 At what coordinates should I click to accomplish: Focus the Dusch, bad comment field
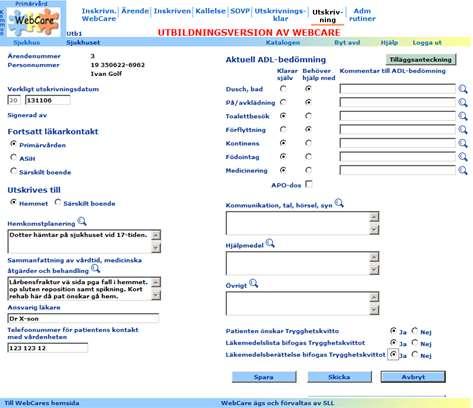398,89
